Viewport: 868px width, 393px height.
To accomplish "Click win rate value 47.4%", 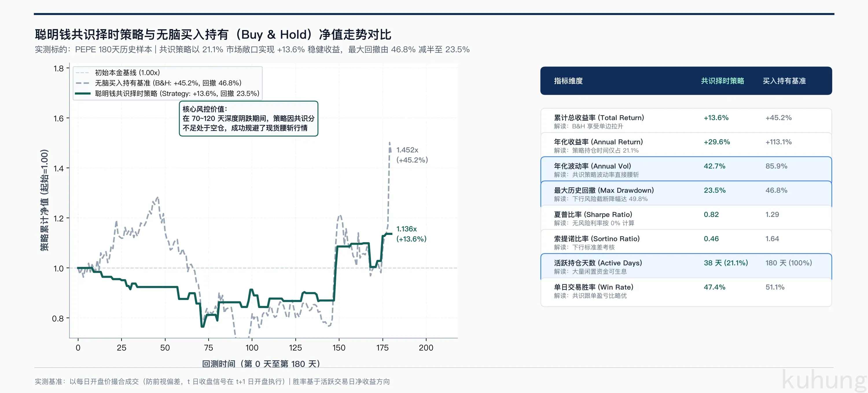I will [714, 287].
